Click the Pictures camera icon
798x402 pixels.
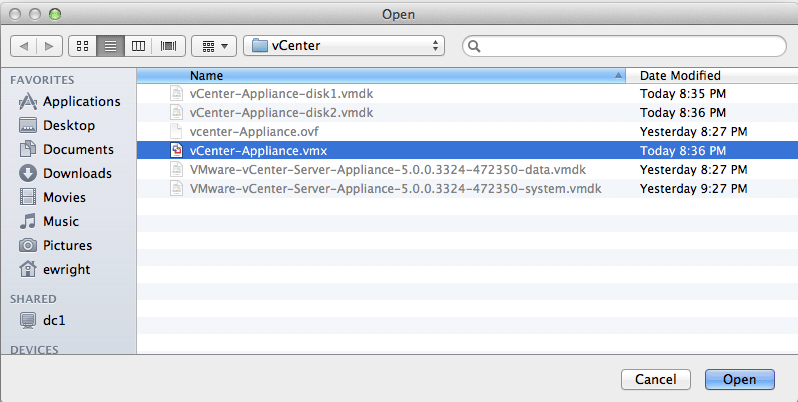click(27, 245)
